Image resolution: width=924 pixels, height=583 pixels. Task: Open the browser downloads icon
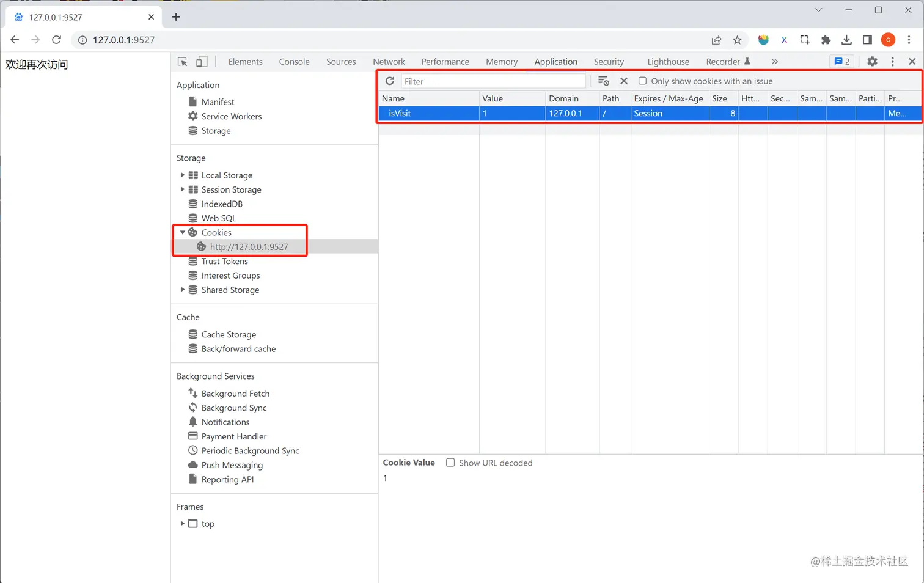846,40
